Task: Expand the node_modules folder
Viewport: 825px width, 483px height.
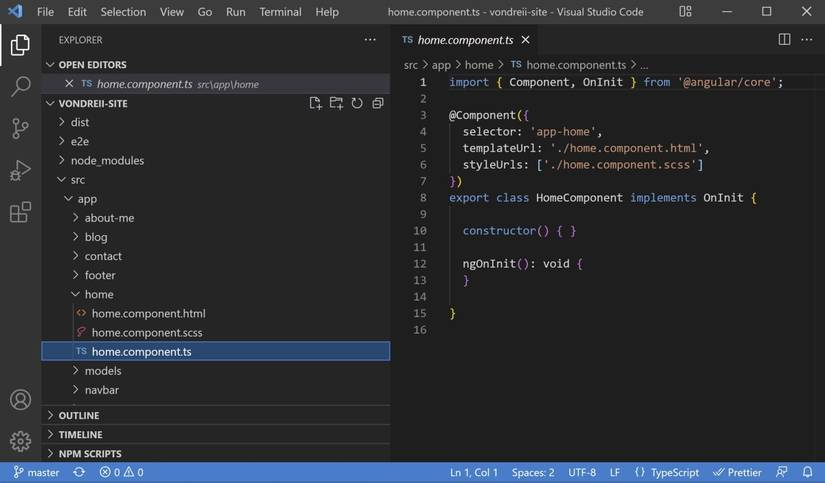Action: click(x=216, y=160)
